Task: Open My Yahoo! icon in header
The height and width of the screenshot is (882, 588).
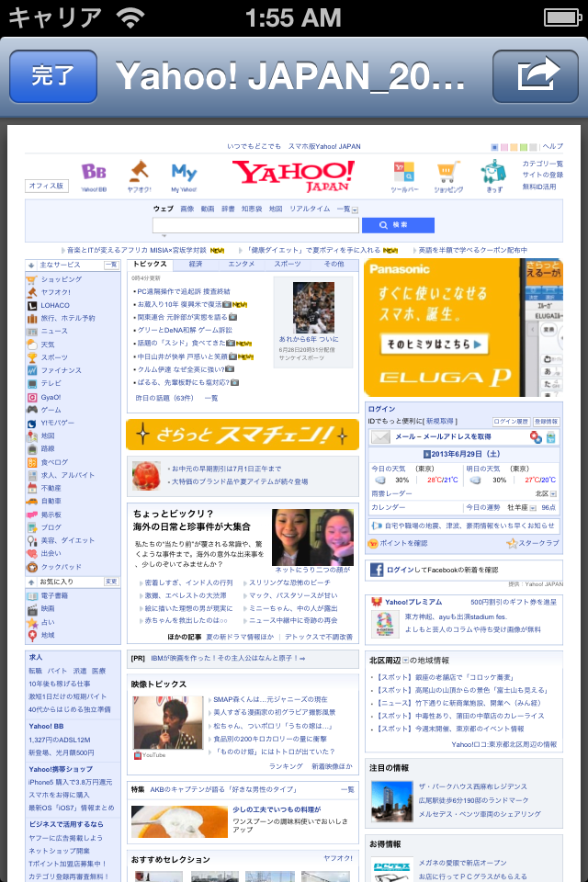Action: pos(184,177)
